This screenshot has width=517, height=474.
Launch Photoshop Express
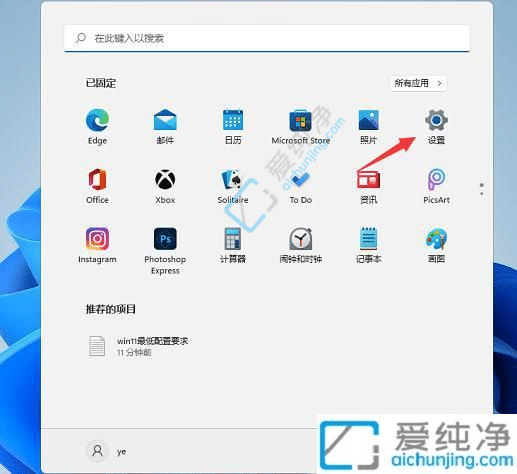[x=165, y=251]
